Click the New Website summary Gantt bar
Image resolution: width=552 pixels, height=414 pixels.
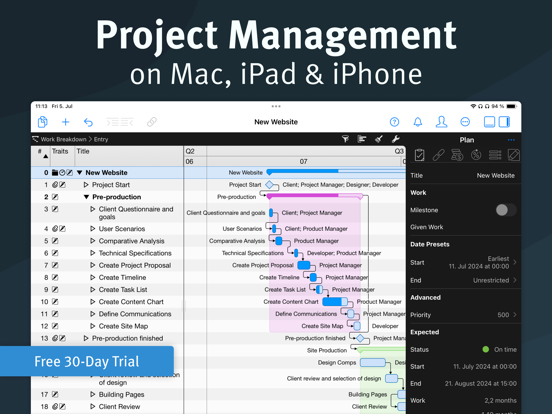click(336, 171)
